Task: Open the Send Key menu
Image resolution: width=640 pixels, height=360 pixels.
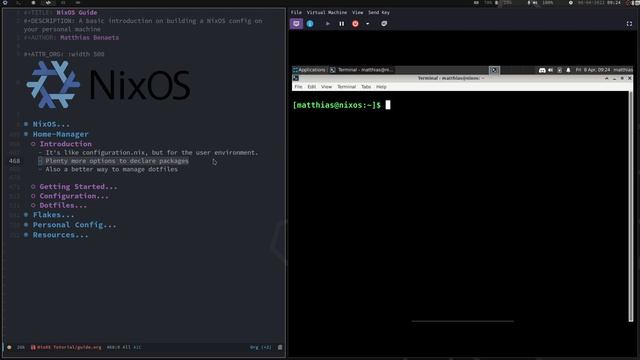Action: tap(379, 12)
